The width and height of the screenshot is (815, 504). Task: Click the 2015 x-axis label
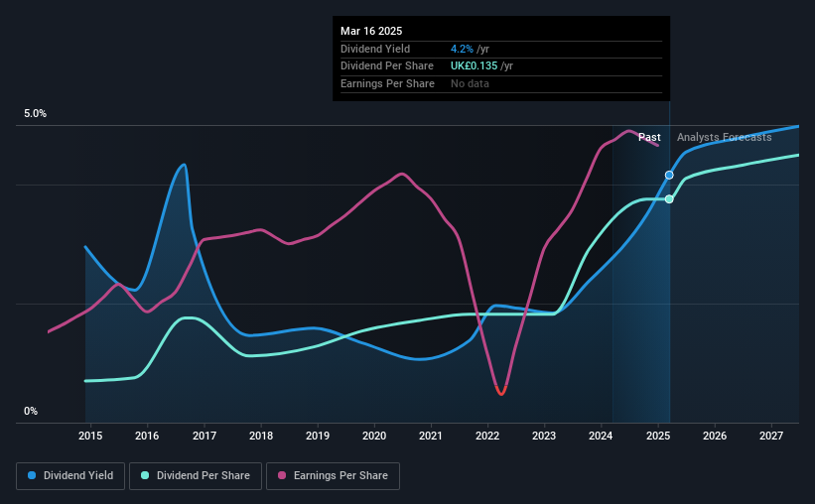click(90, 436)
